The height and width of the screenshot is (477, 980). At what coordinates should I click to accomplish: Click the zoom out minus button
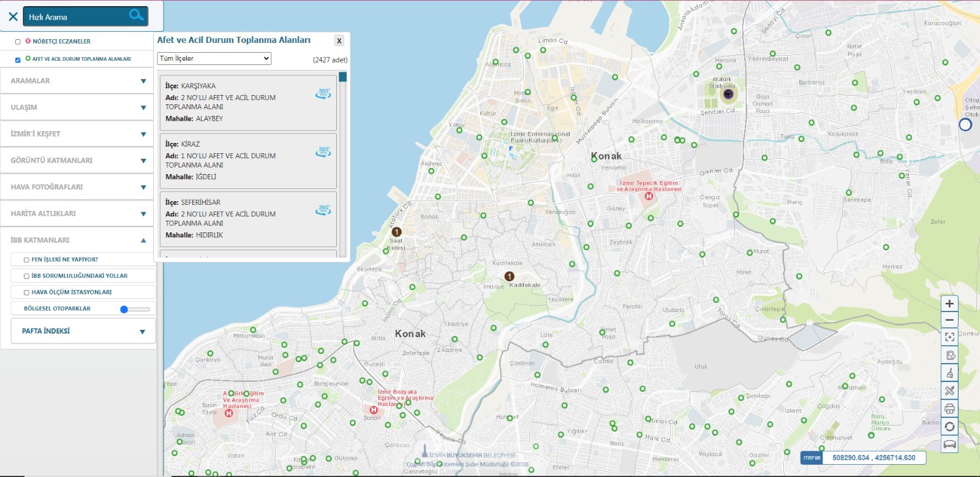(x=949, y=320)
